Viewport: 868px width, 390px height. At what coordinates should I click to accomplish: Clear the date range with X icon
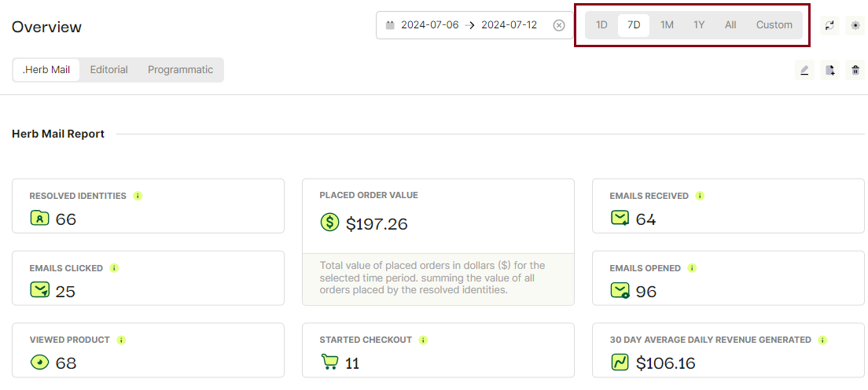pyautogui.click(x=559, y=25)
